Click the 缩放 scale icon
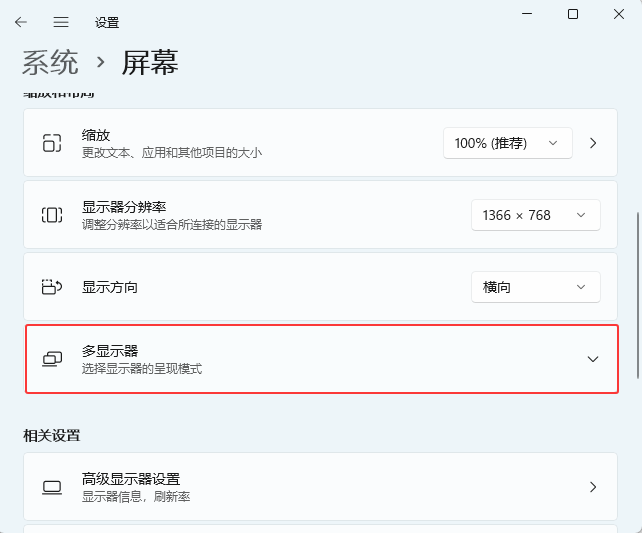Screen dimensions: 642x533 [x=52, y=143]
